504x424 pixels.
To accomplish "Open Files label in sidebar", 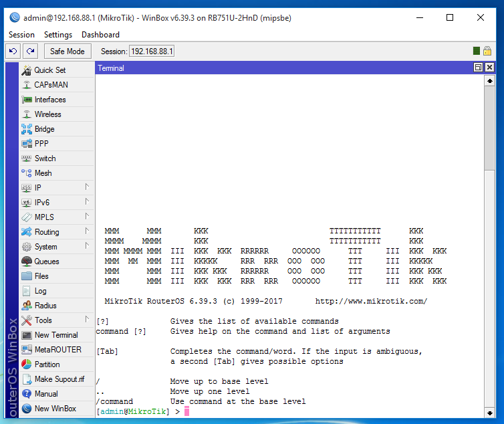I will coord(41,276).
